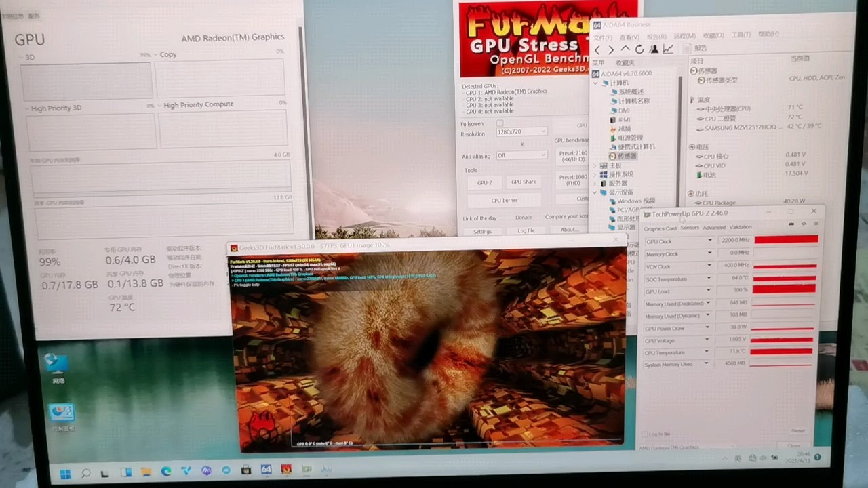Expand the Motherboard node in AIDA64 tree
The height and width of the screenshot is (488, 868).
pyautogui.click(x=595, y=165)
